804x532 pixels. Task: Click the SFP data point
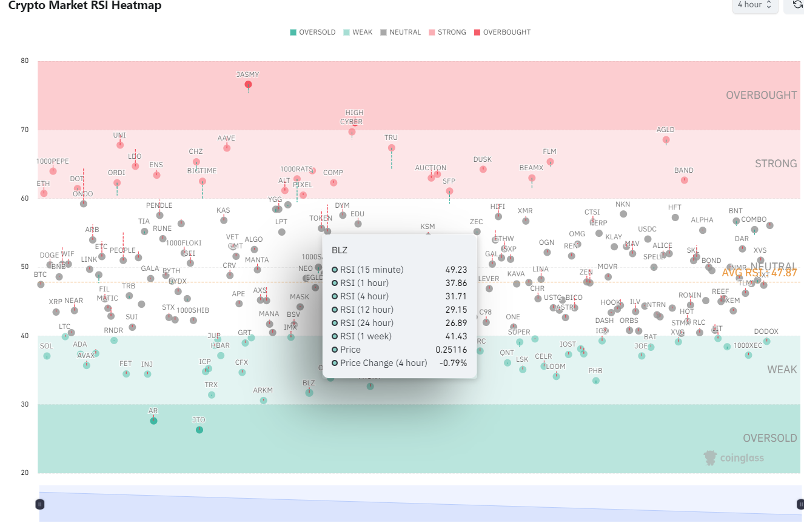pos(449,191)
